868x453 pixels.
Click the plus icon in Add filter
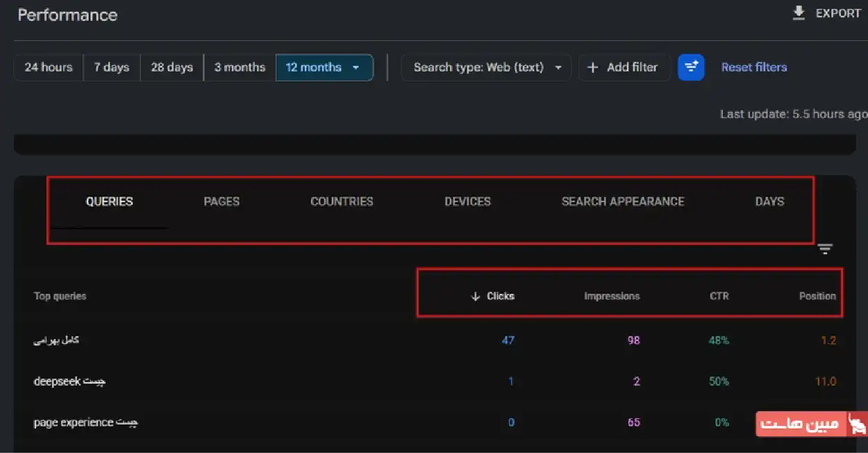click(x=593, y=67)
